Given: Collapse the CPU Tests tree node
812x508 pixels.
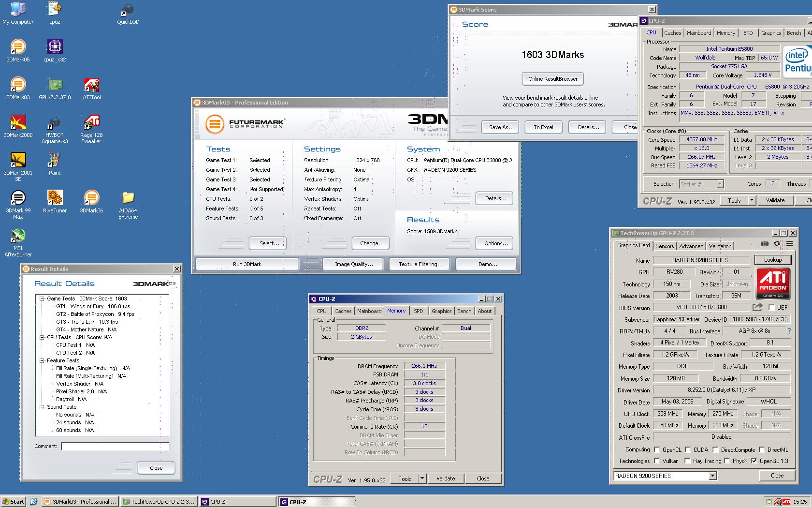Looking at the screenshot, I should coord(42,337).
